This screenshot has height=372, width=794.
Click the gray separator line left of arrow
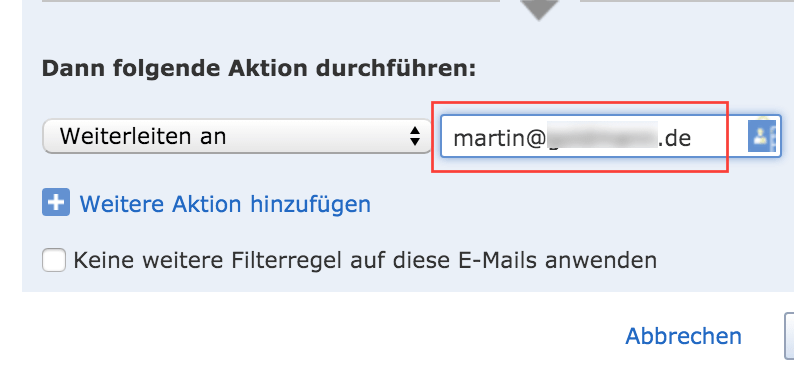point(271,1)
